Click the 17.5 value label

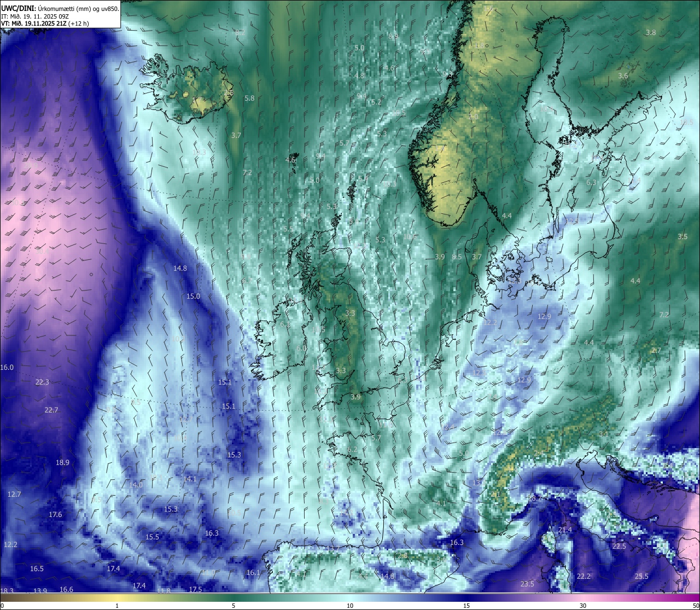[195, 589]
